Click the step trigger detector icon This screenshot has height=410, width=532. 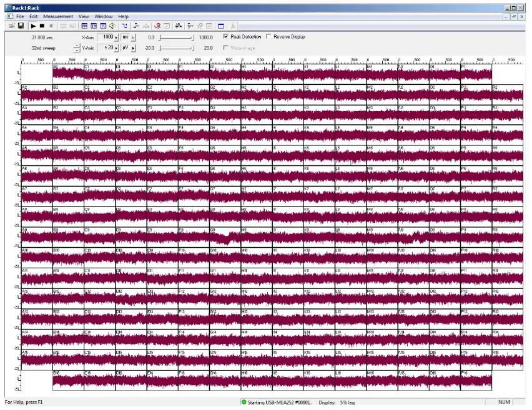pyautogui.click(x=136, y=26)
